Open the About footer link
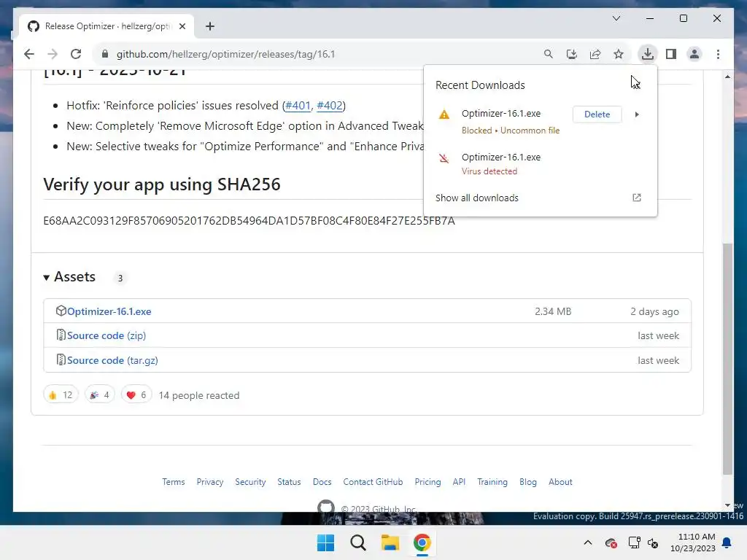 click(560, 482)
